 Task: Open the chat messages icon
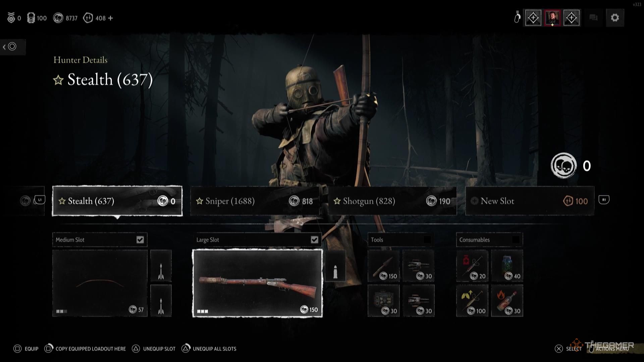click(593, 18)
